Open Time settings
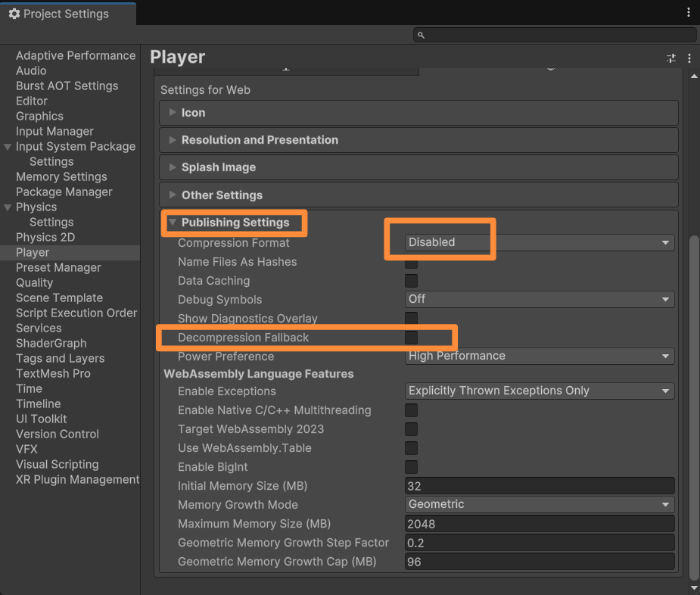 coord(29,388)
